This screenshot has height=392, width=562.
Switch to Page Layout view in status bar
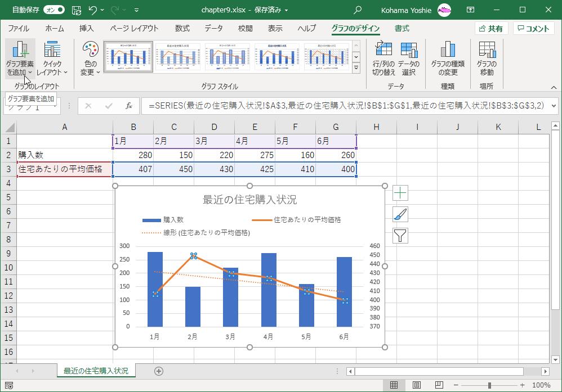[x=417, y=385]
